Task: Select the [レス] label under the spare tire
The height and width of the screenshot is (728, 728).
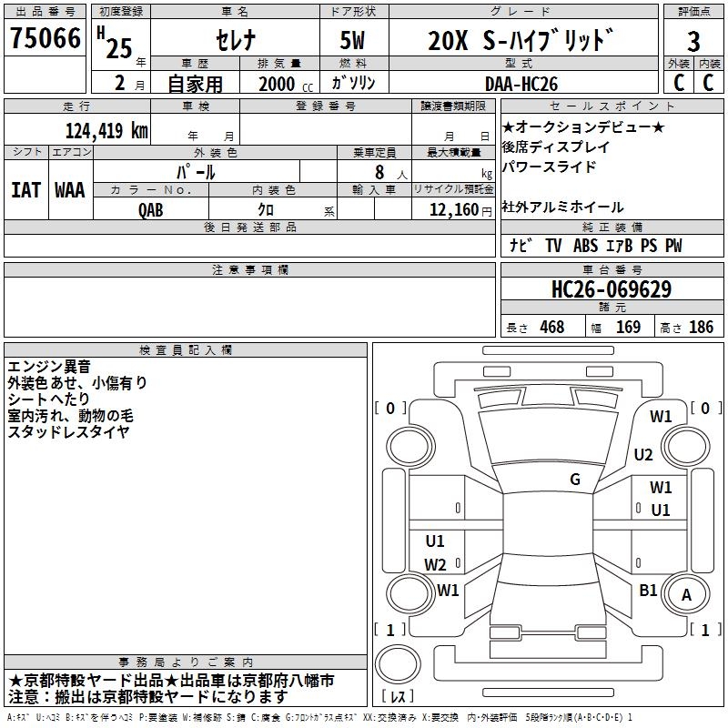Action: tap(397, 696)
